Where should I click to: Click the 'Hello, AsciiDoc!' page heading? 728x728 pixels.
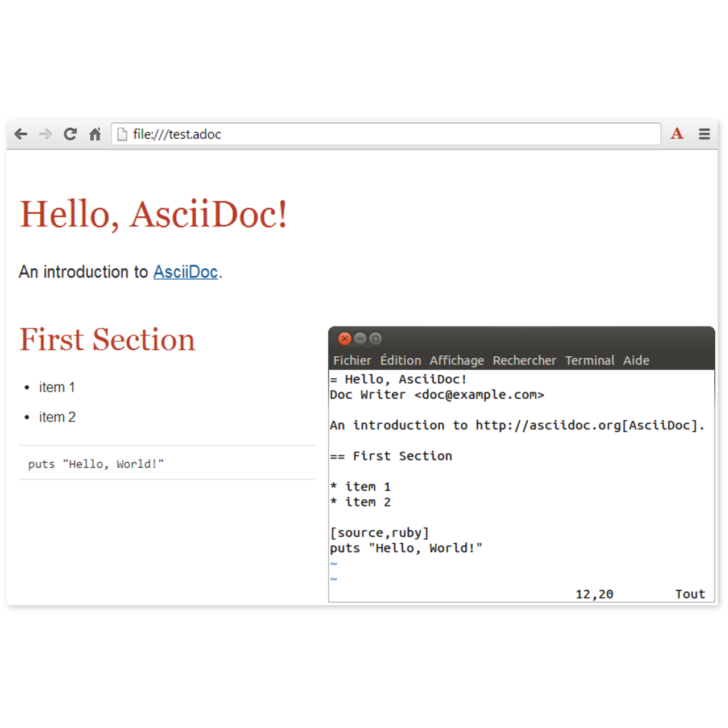click(x=154, y=215)
